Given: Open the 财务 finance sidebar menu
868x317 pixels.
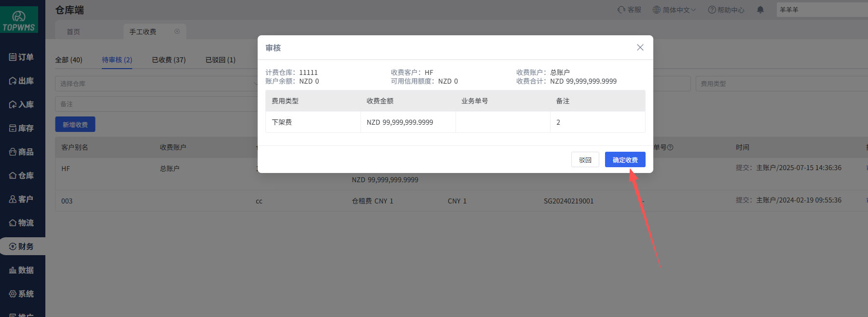Looking at the screenshot, I should [22, 246].
